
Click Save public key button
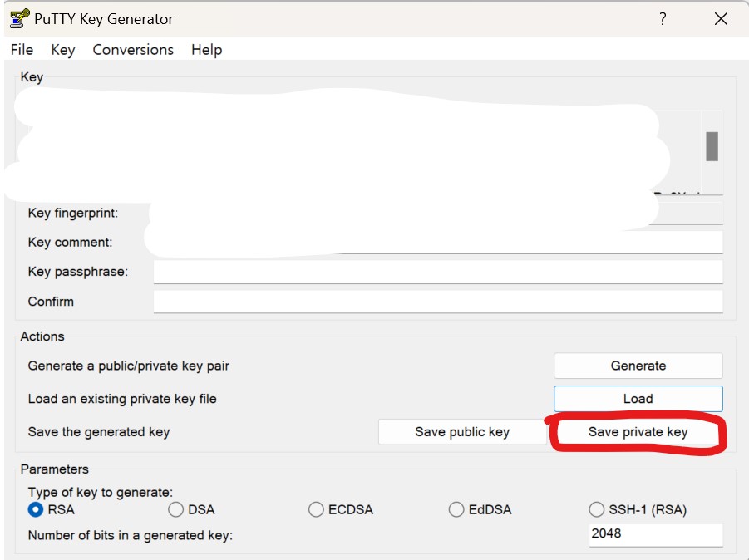point(462,431)
